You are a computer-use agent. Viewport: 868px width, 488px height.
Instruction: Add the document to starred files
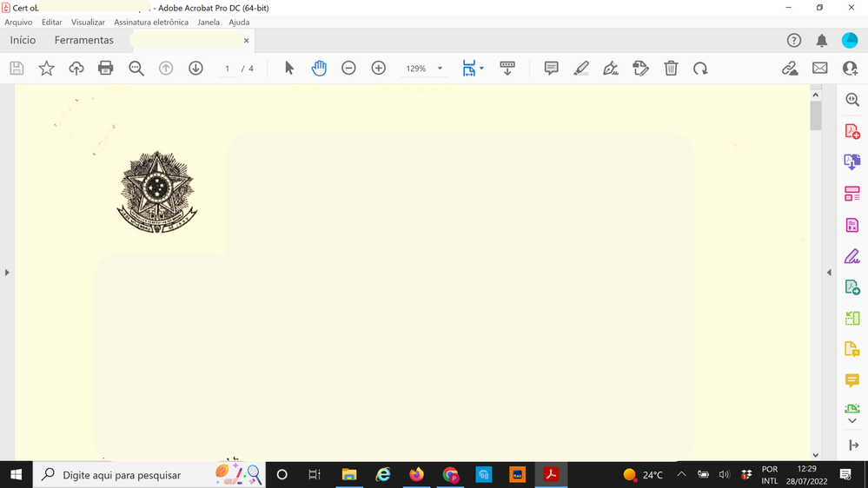pos(47,68)
